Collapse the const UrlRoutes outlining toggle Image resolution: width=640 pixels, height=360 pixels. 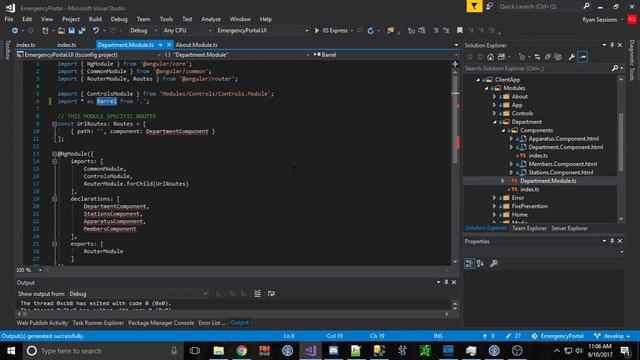54,124
